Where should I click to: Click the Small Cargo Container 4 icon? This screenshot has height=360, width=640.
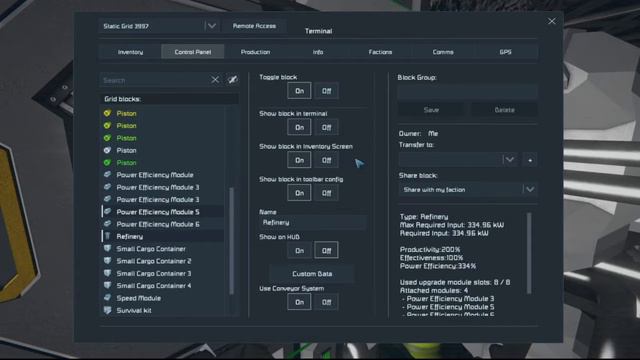coord(107,285)
